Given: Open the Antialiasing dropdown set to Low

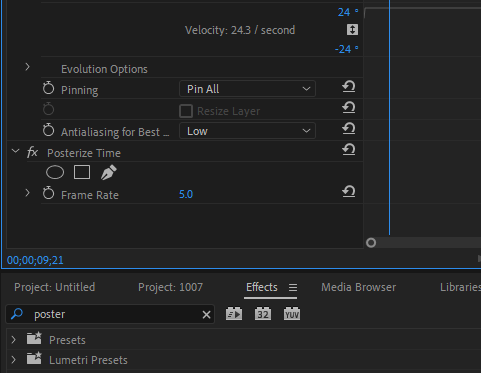Looking at the screenshot, I should (x=247, y=131).
